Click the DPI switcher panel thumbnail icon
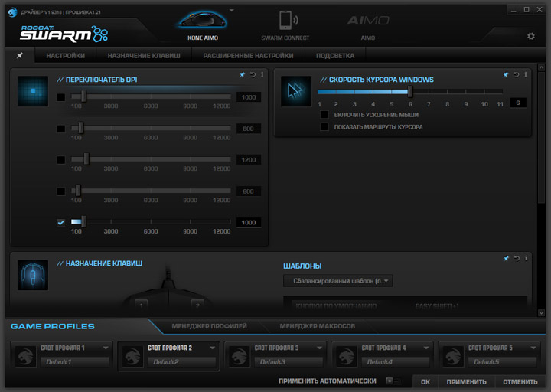This screenshot has height=392, width=551. coord(33,91)
